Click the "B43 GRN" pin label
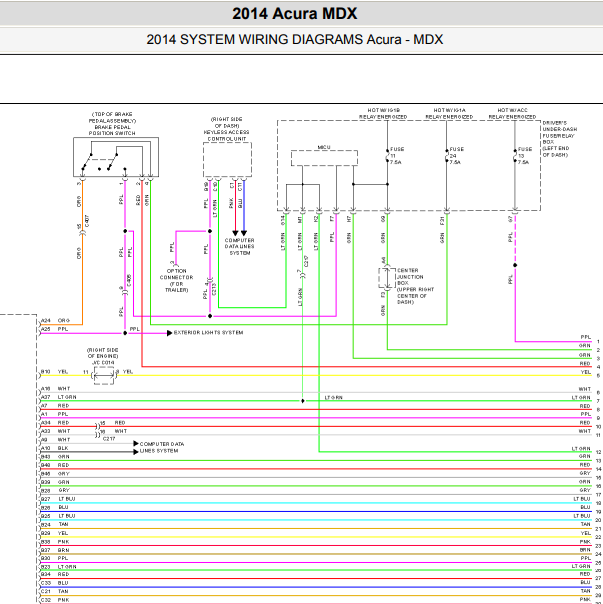 (x=55, y=457)
